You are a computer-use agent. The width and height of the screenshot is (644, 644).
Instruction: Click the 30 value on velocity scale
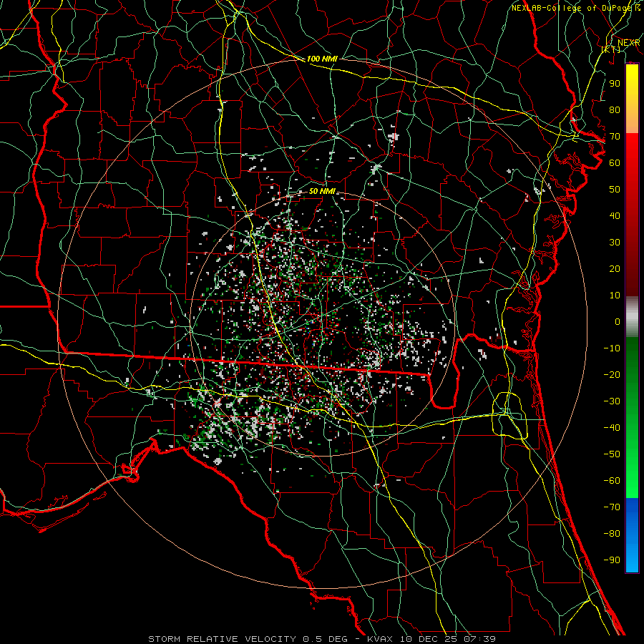coord(615,243)
